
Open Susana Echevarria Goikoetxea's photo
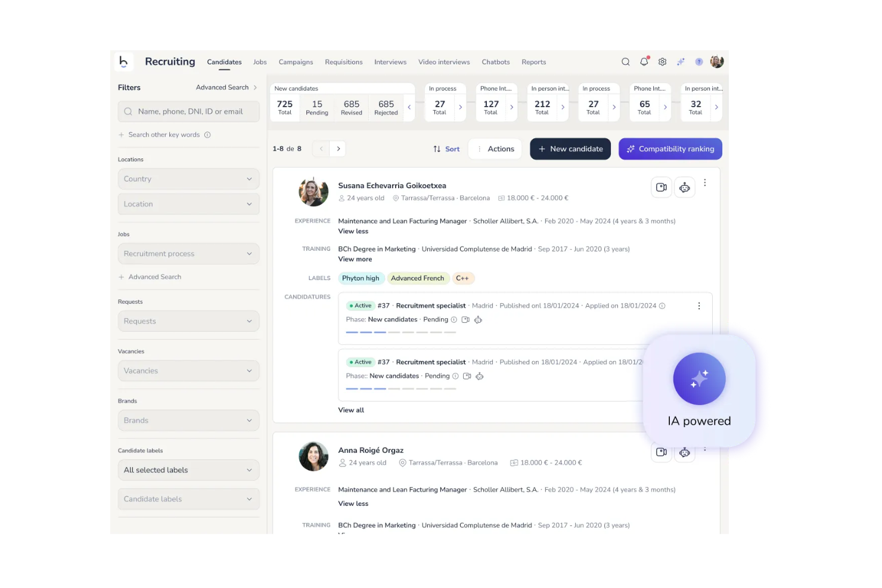[x=313, y=192]
